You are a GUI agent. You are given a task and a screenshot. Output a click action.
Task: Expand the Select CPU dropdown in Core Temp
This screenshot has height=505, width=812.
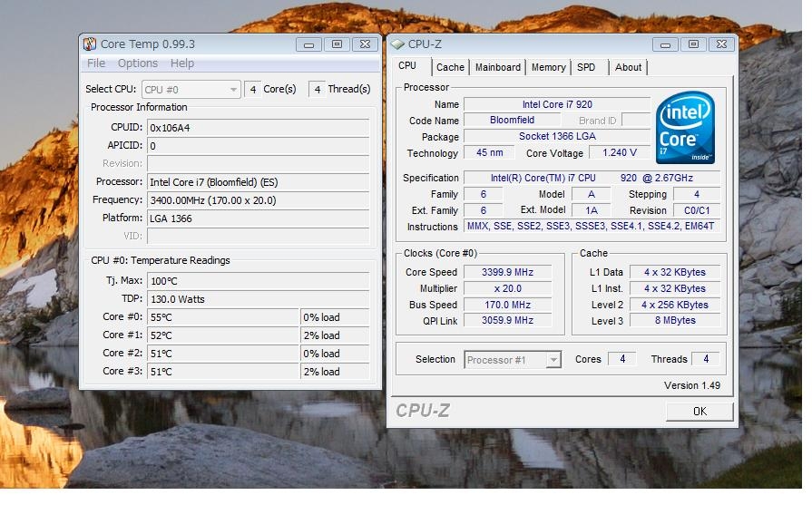pos(191,90)
